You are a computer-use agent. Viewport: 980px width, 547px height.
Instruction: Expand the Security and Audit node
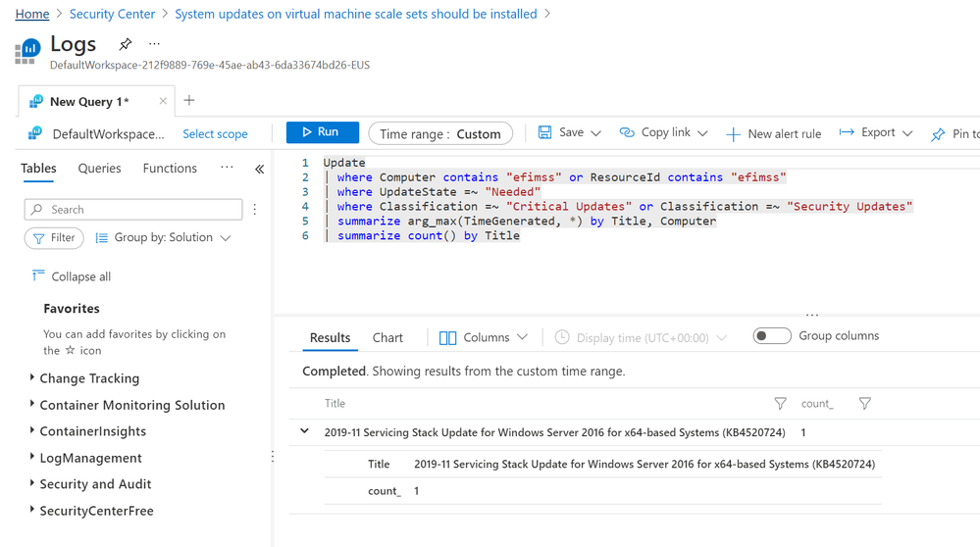[31, 482]
